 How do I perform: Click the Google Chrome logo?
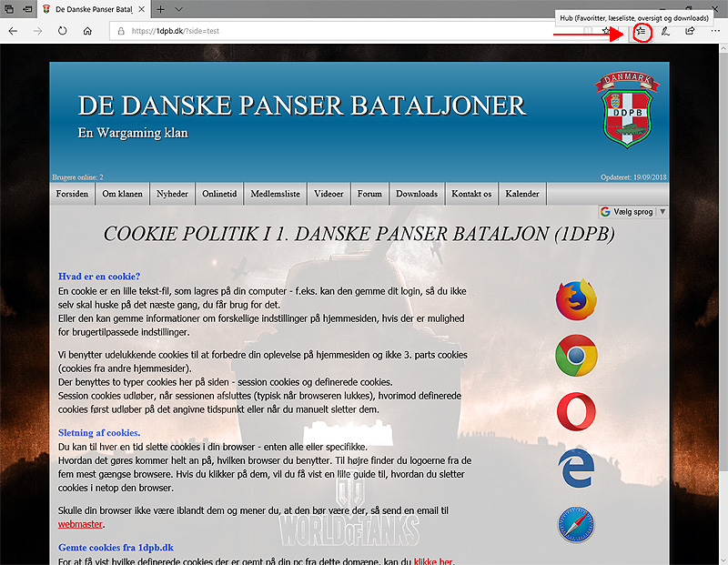coord(575,356)
